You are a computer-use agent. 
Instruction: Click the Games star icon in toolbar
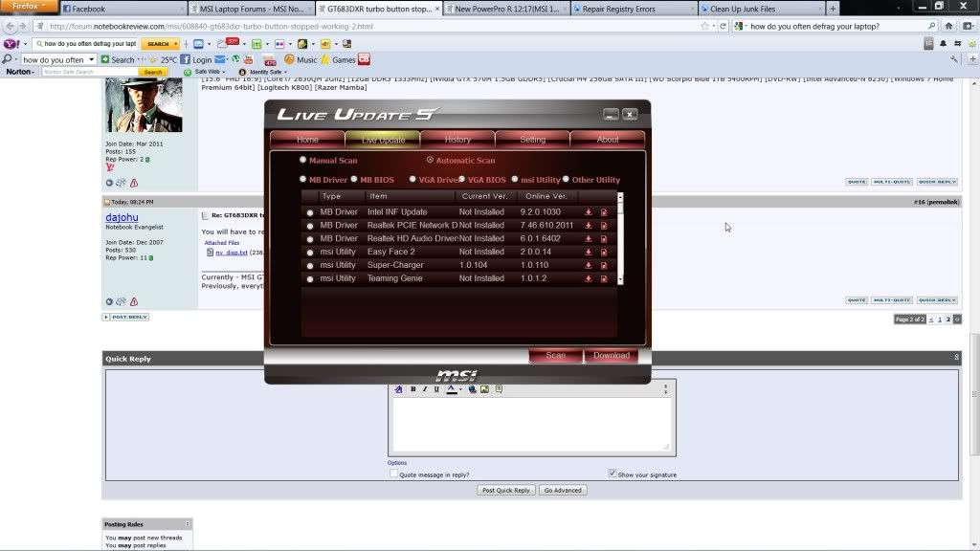pyautogui.click(x=325, y=59)
